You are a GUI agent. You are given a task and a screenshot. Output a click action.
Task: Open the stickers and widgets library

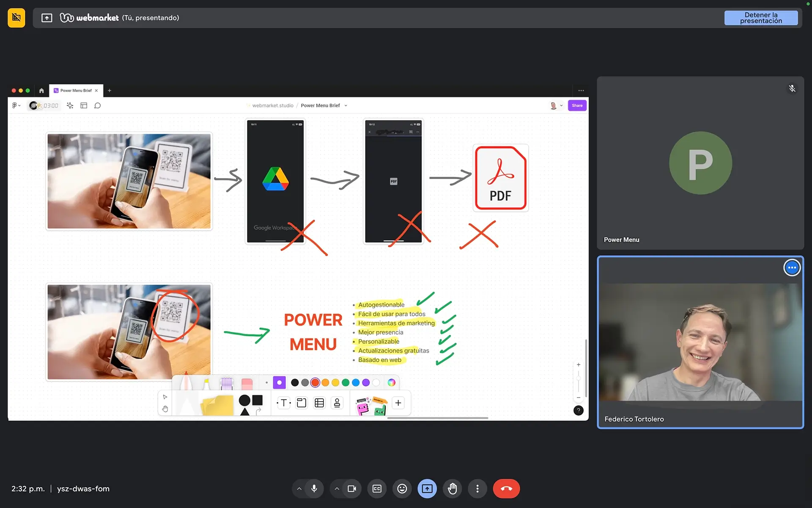(x=372, y=406)
